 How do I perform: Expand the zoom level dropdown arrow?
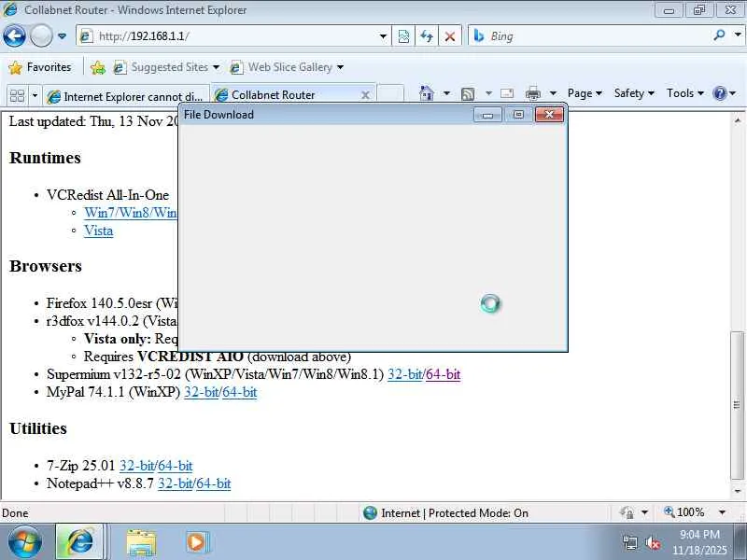[722, 512]
